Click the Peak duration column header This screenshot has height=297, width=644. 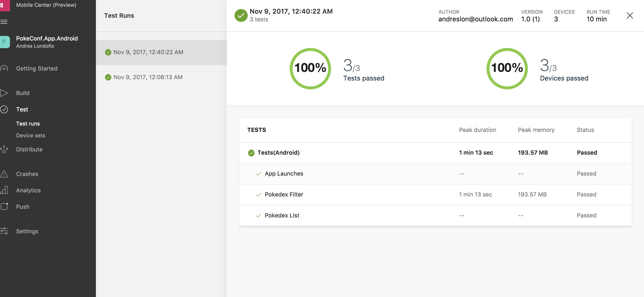click(477, 130)
